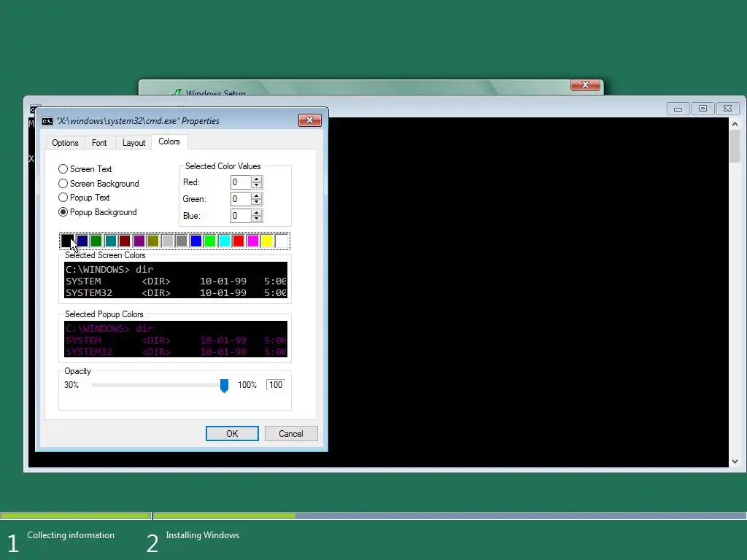Open the Layout tab
Screen dimensions: 747x560
(x=133, y=143)
